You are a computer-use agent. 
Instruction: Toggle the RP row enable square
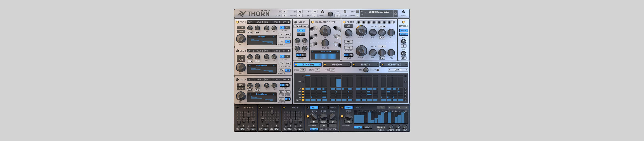[303, 82]
